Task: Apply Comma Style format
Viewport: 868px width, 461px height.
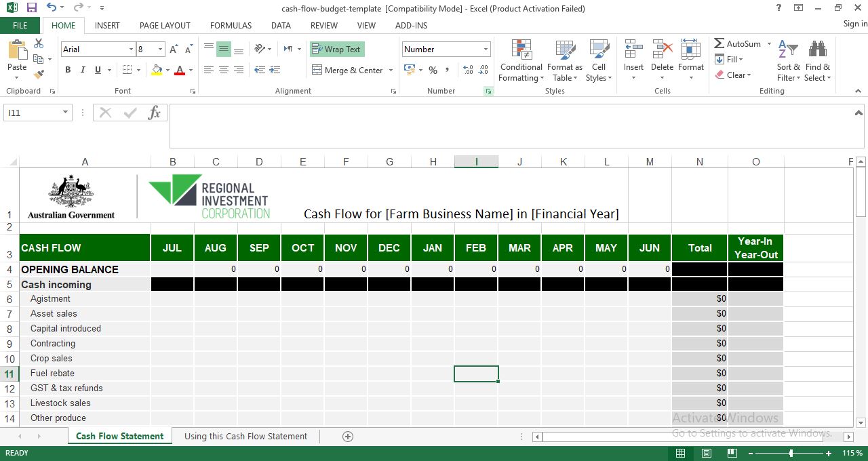Action: point(449,70)
